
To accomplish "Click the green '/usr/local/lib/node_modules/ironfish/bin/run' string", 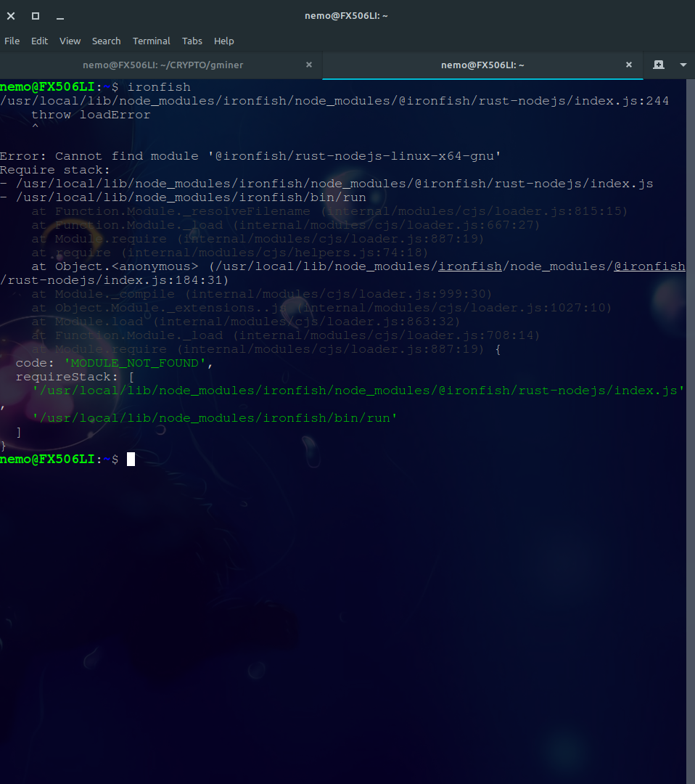I will (x=215, y=418).
